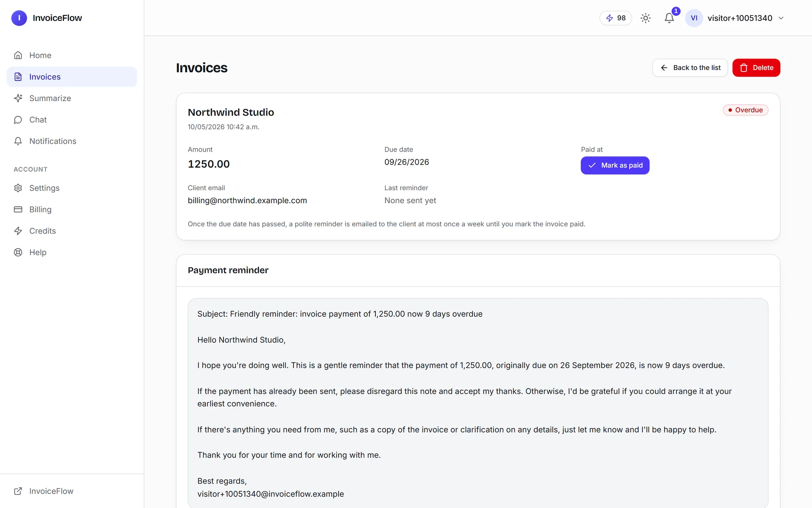Screen dimensions: 812x508
Task: Click the None sent yet text
Action: [410, 200]
